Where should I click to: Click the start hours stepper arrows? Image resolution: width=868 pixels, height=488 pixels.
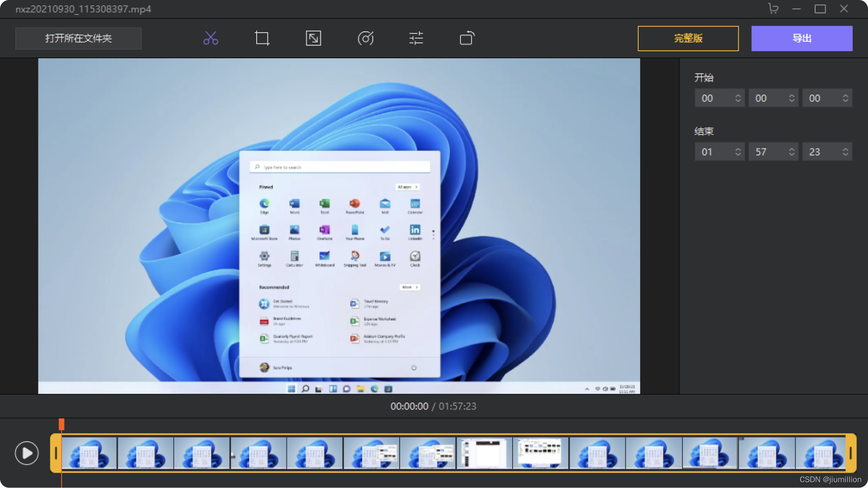[738, 98]
